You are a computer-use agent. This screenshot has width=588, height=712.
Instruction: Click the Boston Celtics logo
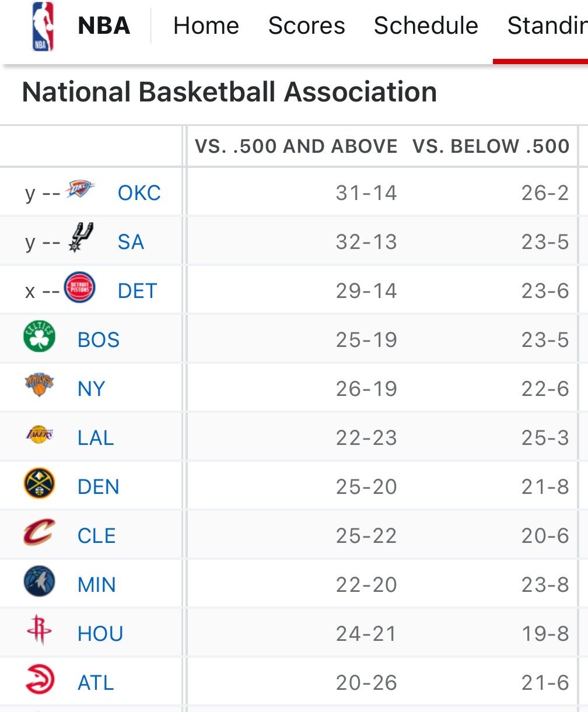coord(40,337)
